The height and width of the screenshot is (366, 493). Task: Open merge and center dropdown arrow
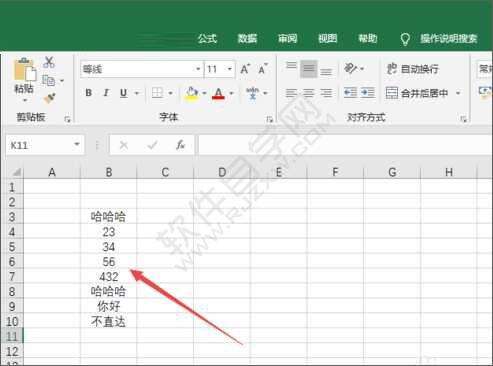[x=458, y=93]
